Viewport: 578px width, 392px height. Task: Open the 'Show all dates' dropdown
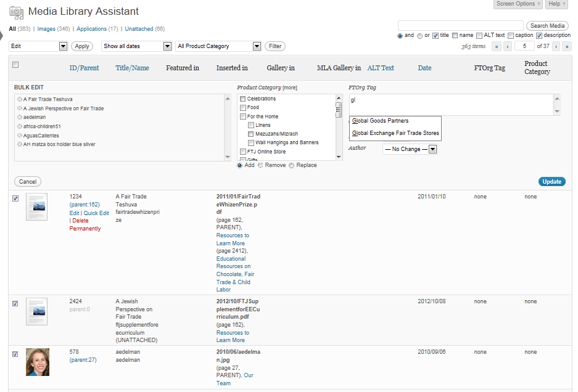pos(136,46)
